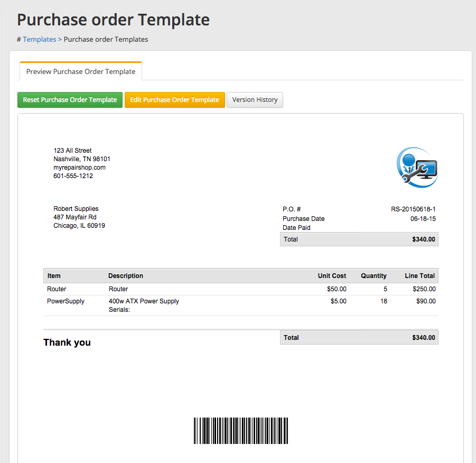Click the Description column header

126,276
